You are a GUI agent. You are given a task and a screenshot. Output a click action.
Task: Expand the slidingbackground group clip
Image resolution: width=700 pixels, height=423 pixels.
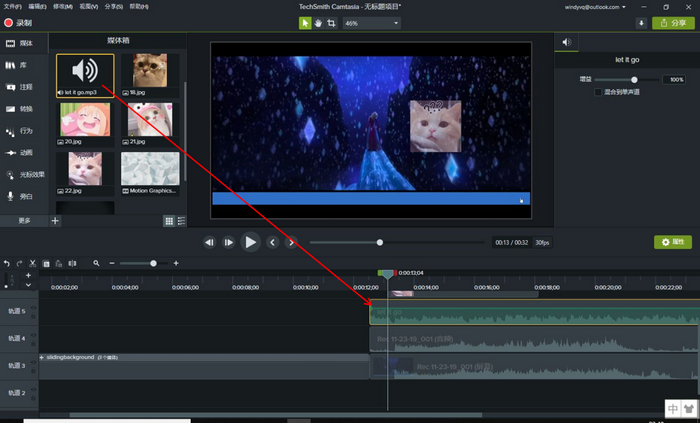point(42,357)
